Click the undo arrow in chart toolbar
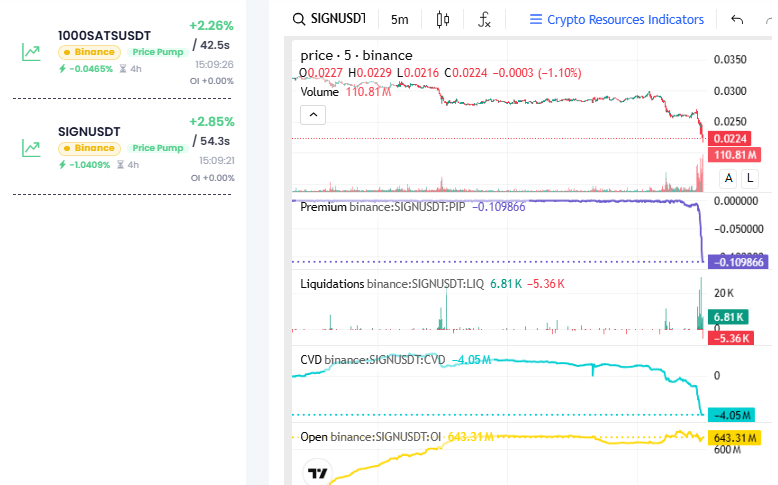The width and height of the screenshot is (778, 485). (737, 19)
